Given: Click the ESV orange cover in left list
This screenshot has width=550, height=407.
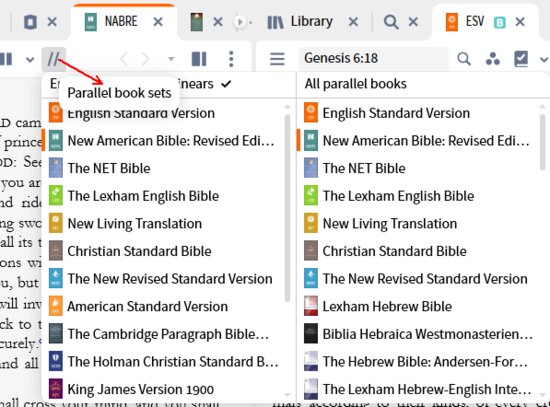Looking at the screenshot, I should (55, 112).
